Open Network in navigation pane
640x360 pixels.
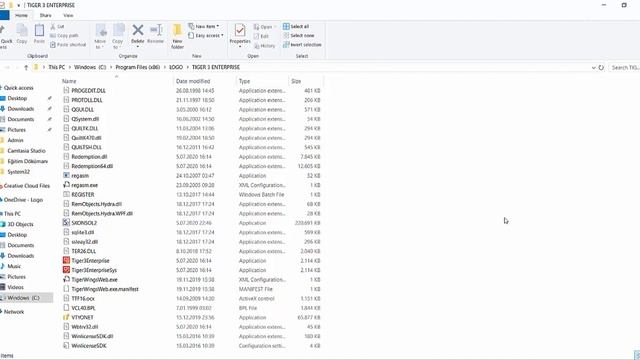(x=14, y=311)
